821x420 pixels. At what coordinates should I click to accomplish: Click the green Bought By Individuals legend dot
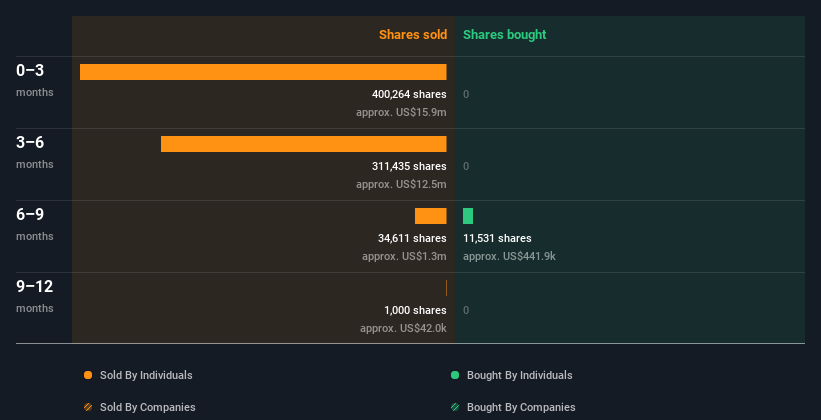(x=455, y=375)
